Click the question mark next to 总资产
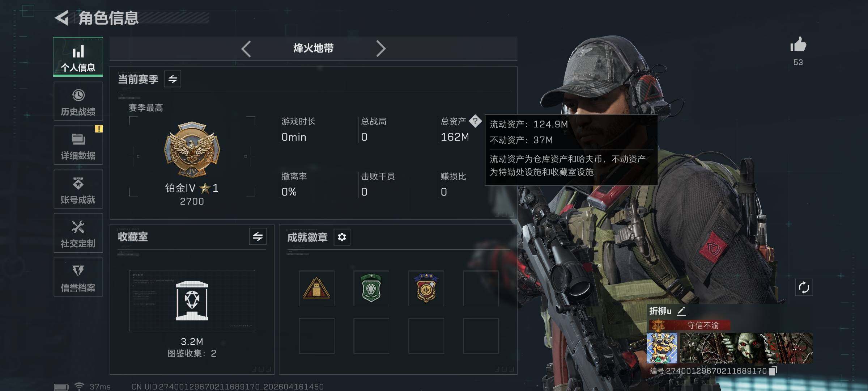868x391 pixels. [x=475, y=121]
